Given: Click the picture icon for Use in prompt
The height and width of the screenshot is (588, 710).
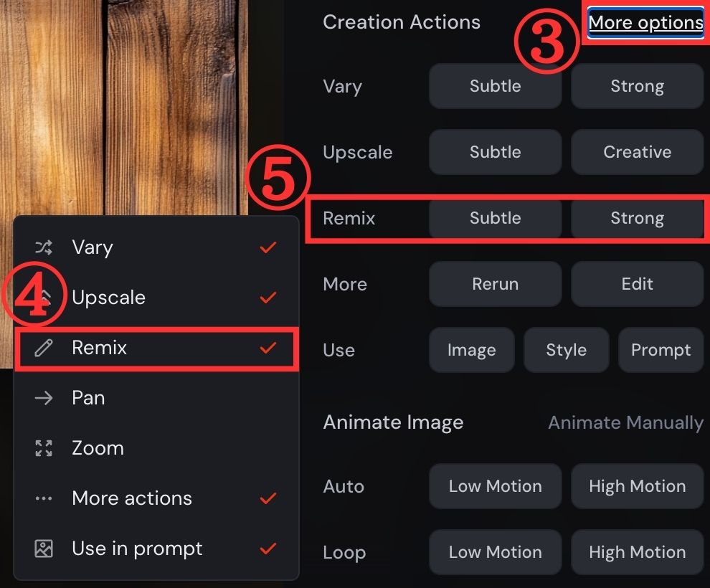Looking at the screenshot, I should 44,549.
